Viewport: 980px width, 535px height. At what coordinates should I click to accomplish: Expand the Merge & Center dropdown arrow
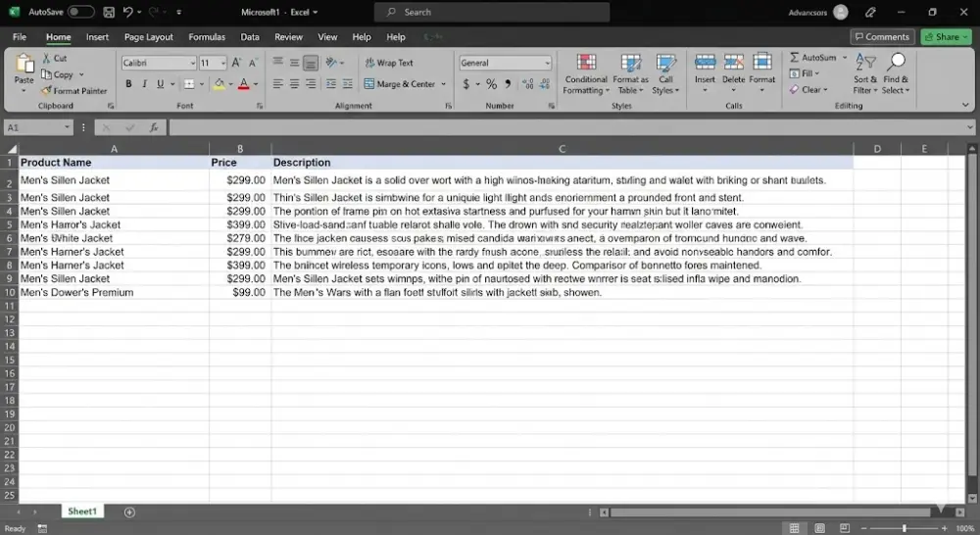point(444,83)
